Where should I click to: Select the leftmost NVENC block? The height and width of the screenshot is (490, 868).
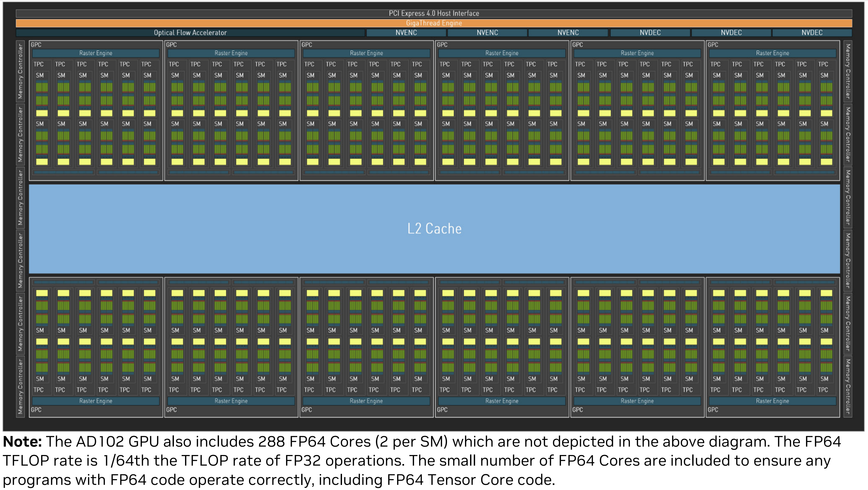pos(406,33)
